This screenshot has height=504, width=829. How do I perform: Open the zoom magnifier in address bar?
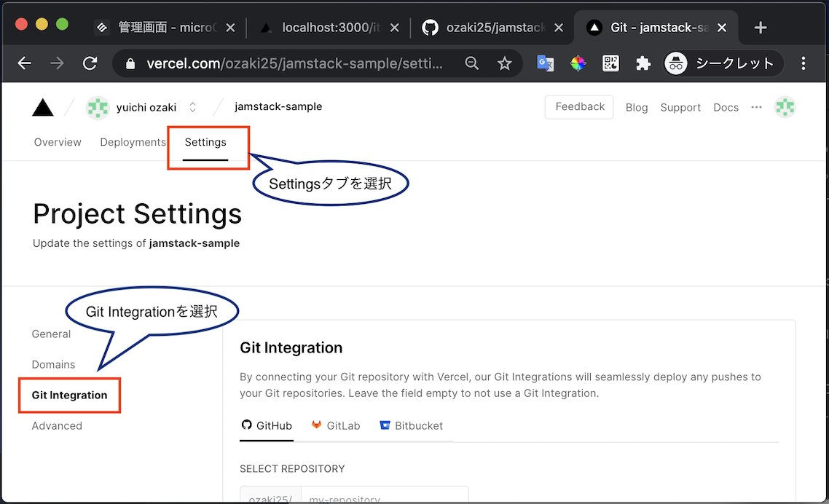471,63
